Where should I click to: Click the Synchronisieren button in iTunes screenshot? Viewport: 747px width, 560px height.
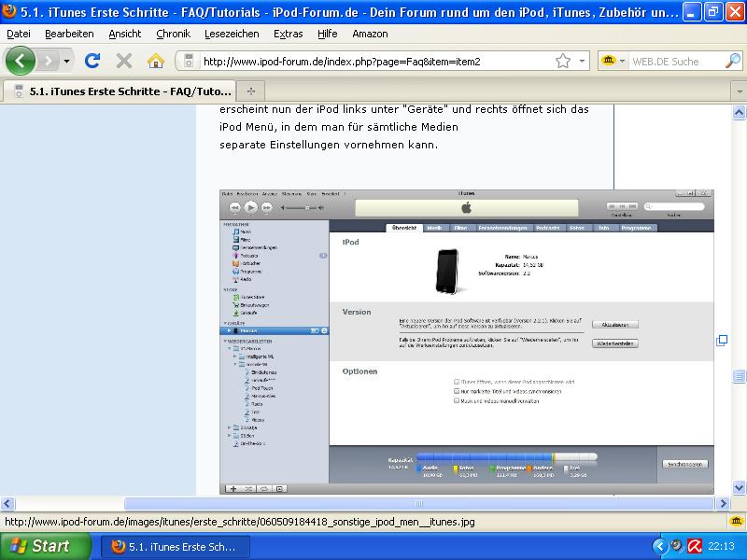pyautogui.click(x=685, y=464)
